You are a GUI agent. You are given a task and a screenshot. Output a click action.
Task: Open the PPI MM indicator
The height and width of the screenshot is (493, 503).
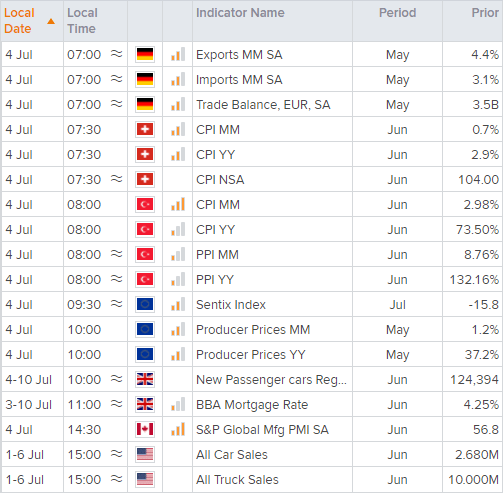pos(217,255)
